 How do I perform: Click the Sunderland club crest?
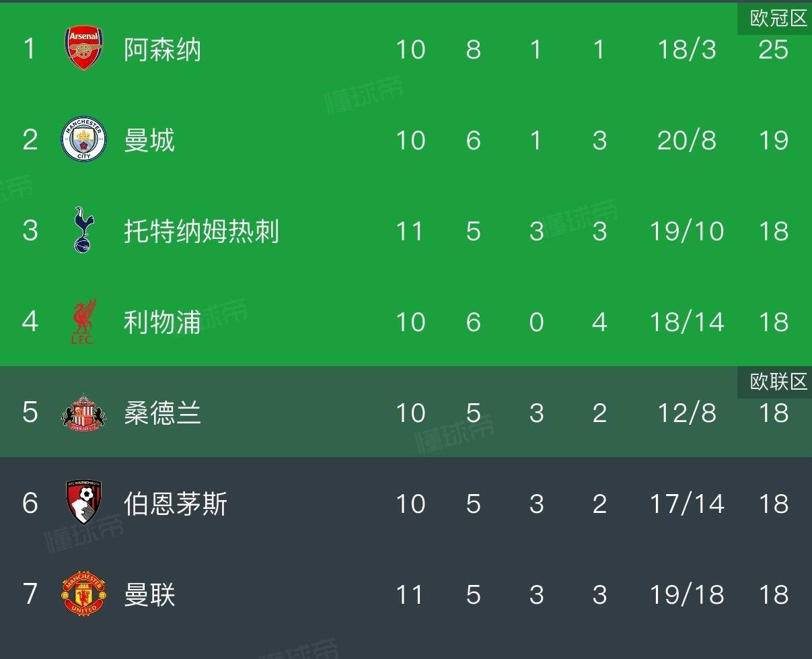pos(84,412)
